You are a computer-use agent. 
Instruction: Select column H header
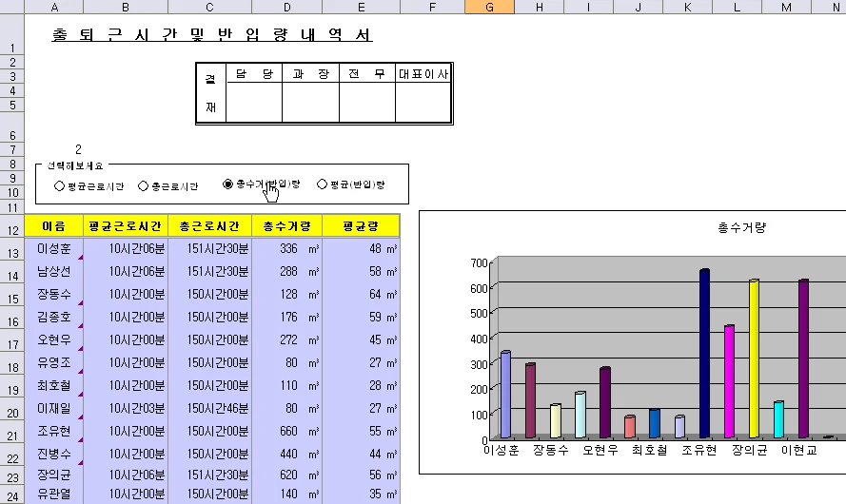click(539, 7)
